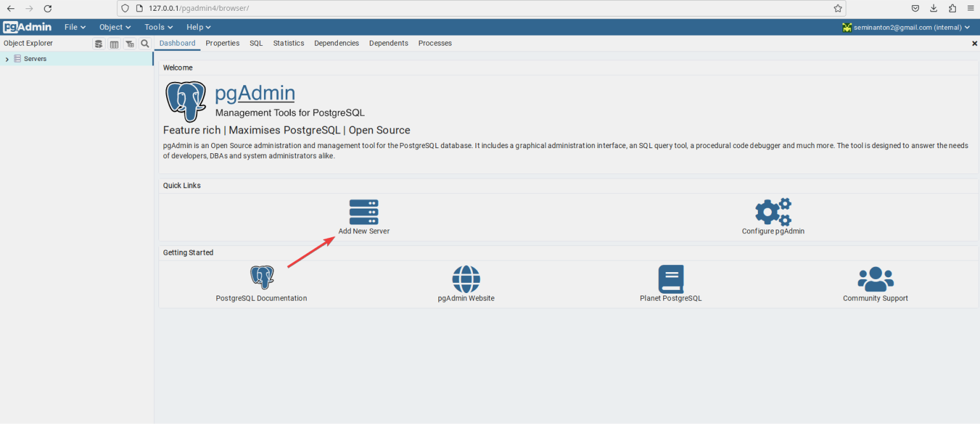Screen dimensions: 980x424
Task: Switch to the Dependents tab
Action: coord(389,43)
